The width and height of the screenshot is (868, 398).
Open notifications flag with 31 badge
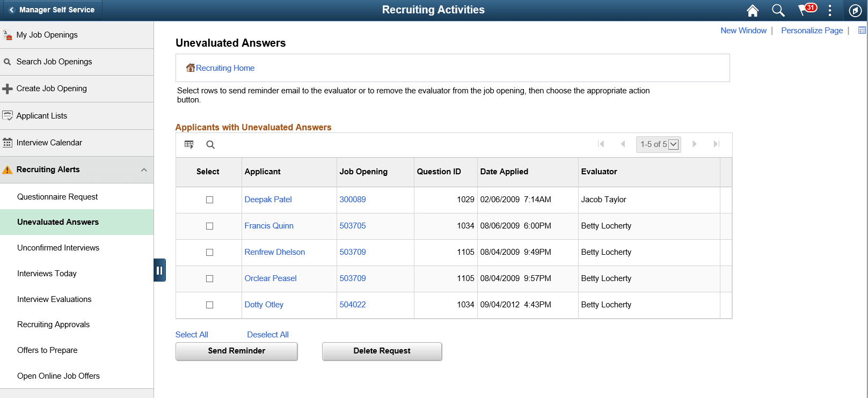coord(806,10)
